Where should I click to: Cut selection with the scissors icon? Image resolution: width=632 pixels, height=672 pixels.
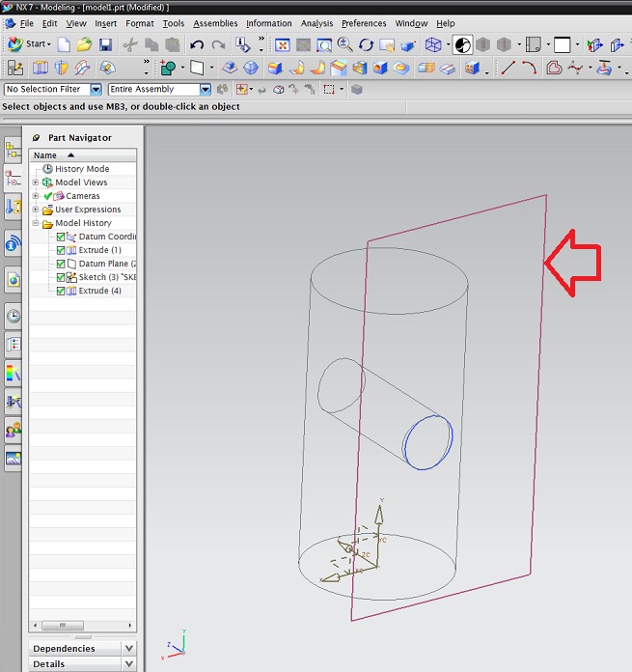point(130,44)
